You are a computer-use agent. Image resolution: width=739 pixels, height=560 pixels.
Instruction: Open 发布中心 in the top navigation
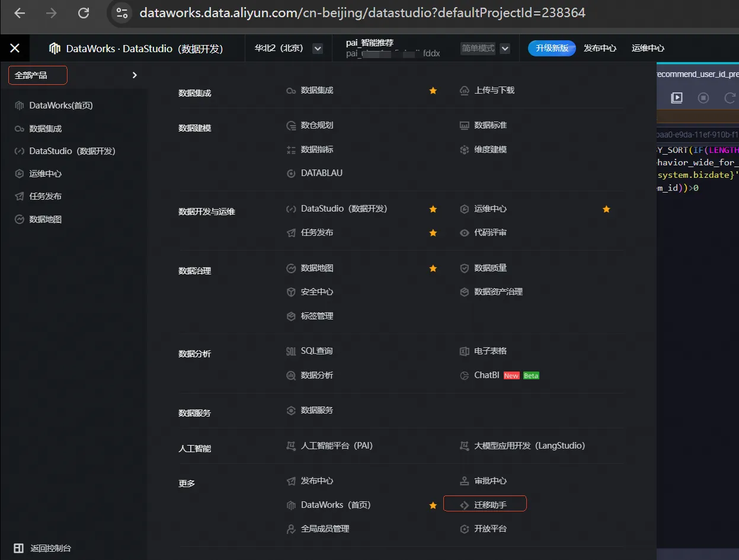click(600, 48)
